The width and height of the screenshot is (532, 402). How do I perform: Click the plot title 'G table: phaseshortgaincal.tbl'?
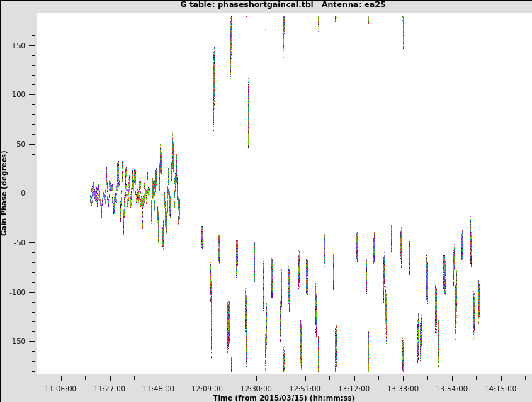pyautogui.click(x=247, y=4)
